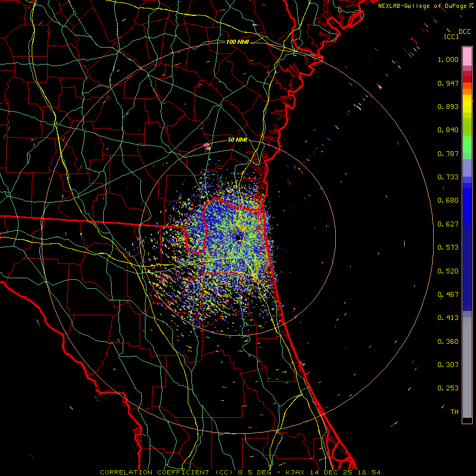Click the 0.573 scale value
This screenshot has width=476, height=476.
coord(448,248)
